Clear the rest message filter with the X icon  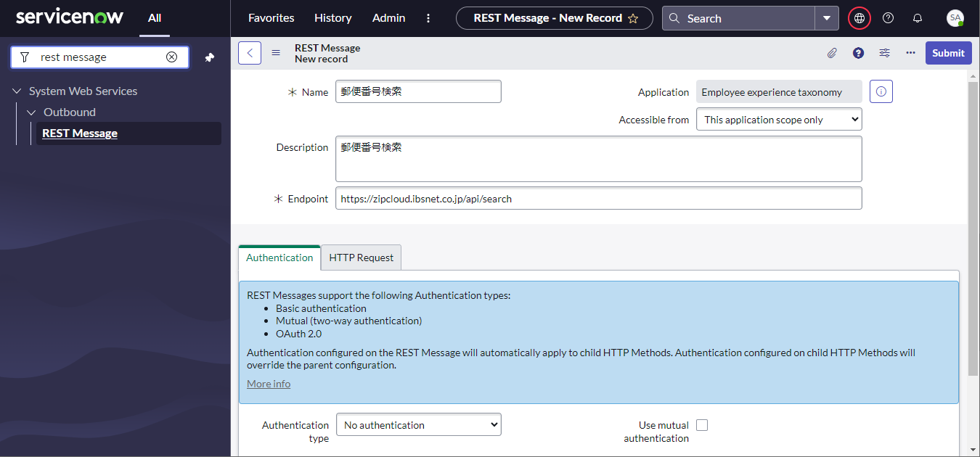click(172, 57)
